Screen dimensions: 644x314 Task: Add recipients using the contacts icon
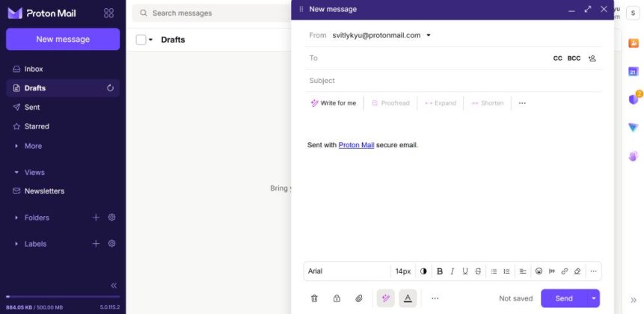[592, 58]
